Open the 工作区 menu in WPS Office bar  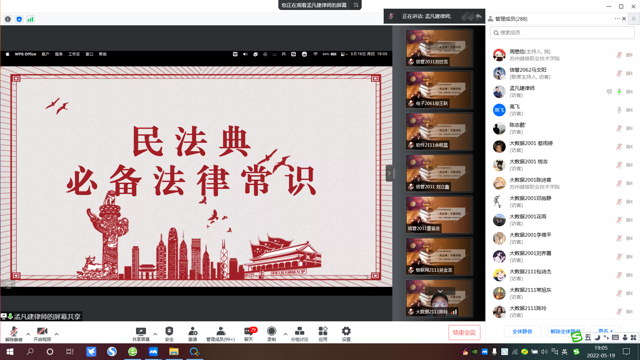(x=74, y=54)
